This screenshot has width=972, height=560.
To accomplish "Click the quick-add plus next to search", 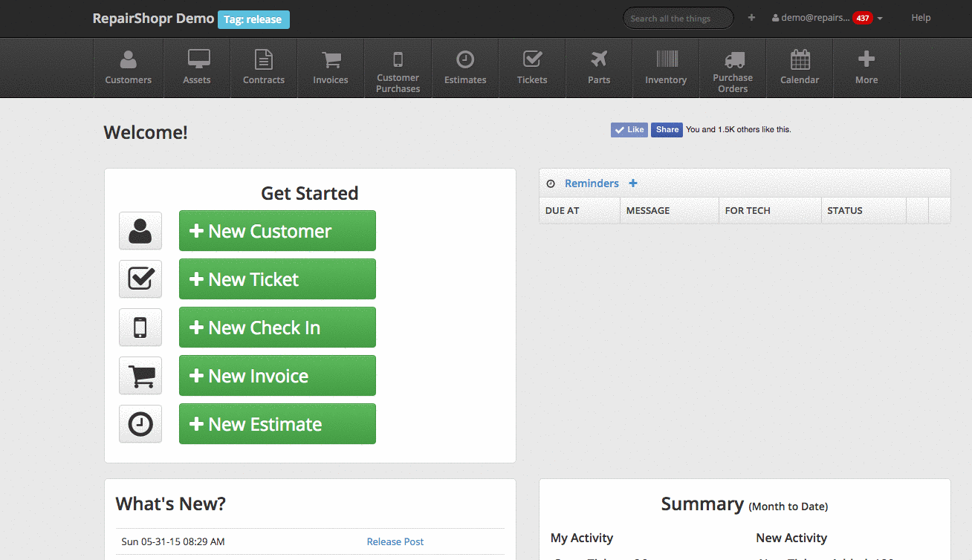I will [x=751, y=18].
